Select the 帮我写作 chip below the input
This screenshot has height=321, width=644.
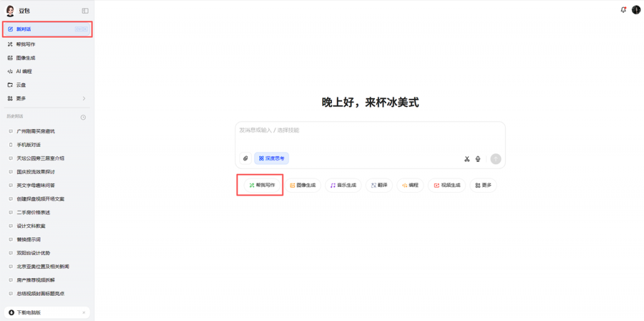pos(262,186)
